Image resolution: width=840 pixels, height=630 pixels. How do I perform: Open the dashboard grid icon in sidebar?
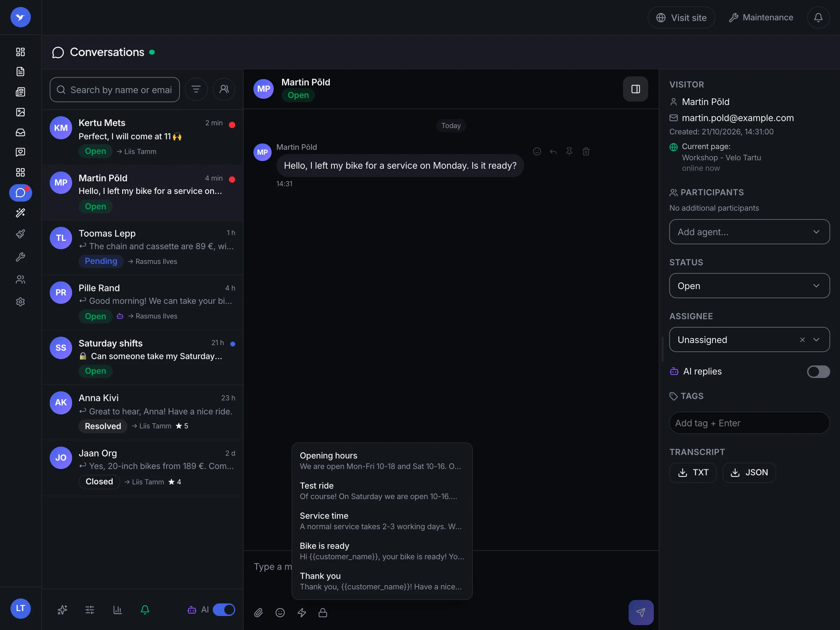point(21,52)
